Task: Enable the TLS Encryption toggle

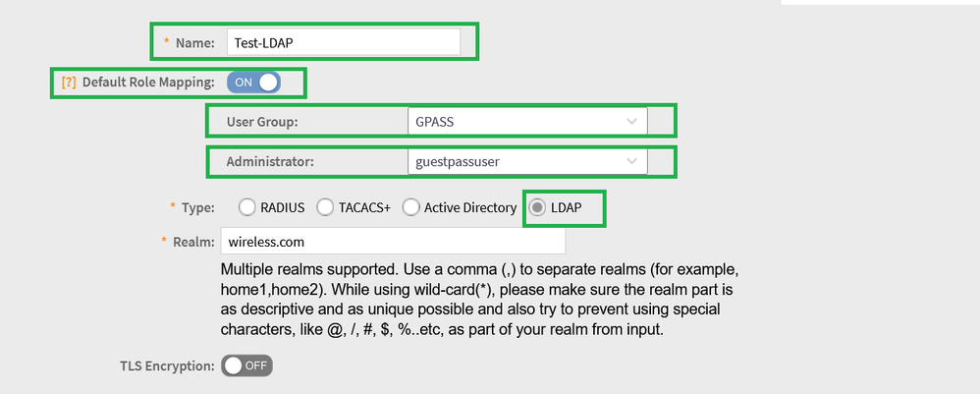Action: click(x=246, y=366)
